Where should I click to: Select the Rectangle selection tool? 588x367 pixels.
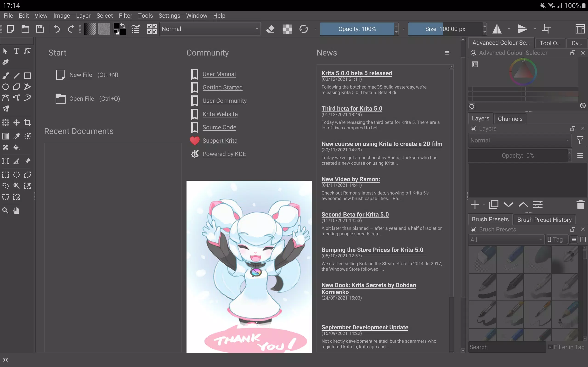[6, 175]
